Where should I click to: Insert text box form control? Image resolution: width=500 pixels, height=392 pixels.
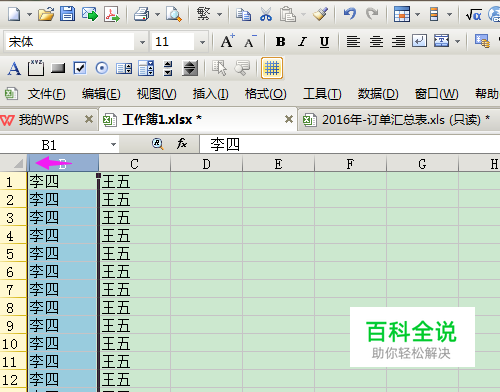(x=36, y=68)
